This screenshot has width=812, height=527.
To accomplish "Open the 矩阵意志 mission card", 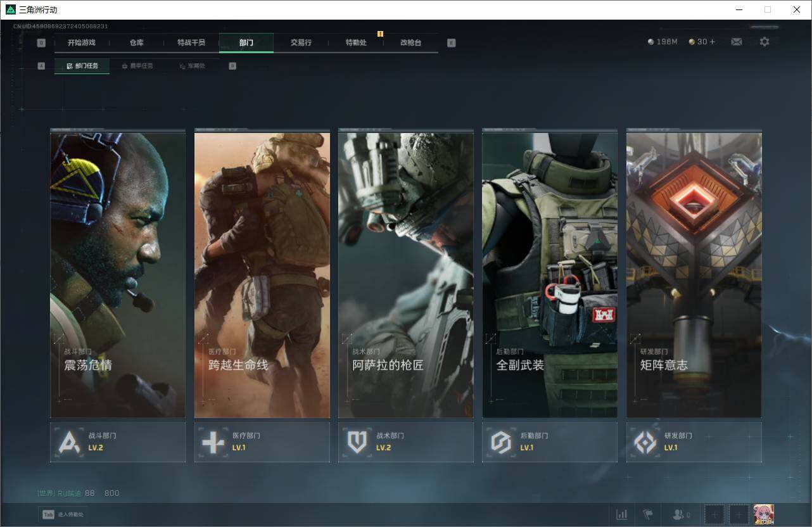I will pyautogui.click(x=694, y=274).
